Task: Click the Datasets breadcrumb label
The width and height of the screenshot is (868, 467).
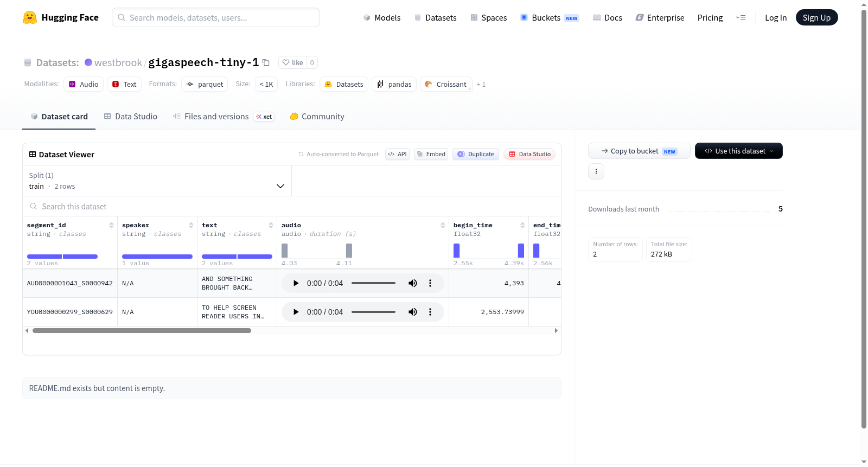Action: (58, 62)
